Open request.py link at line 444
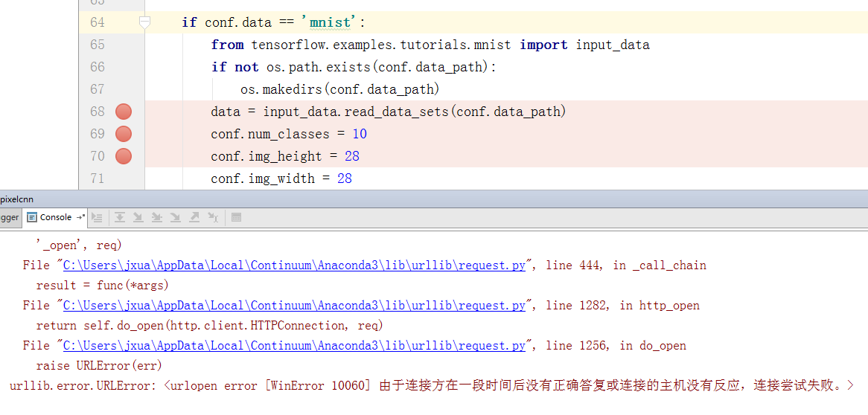The image size is (868, 415). tap(295, 266)
